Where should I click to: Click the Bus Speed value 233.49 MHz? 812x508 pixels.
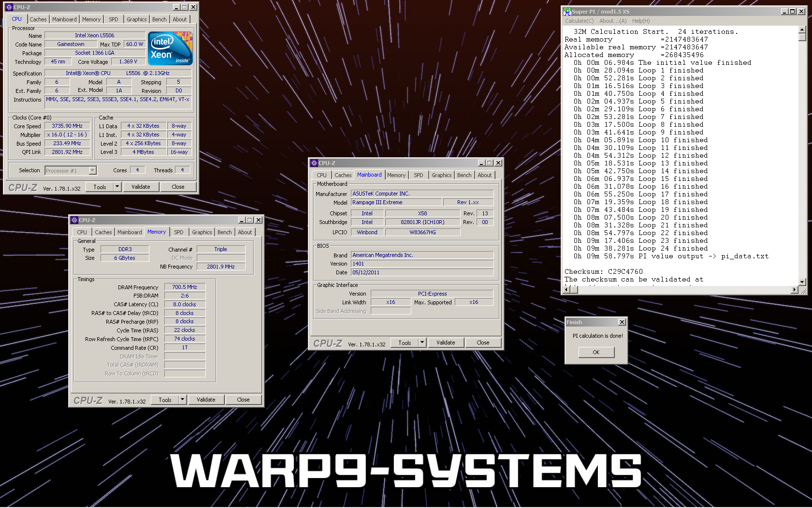[67, 143]
